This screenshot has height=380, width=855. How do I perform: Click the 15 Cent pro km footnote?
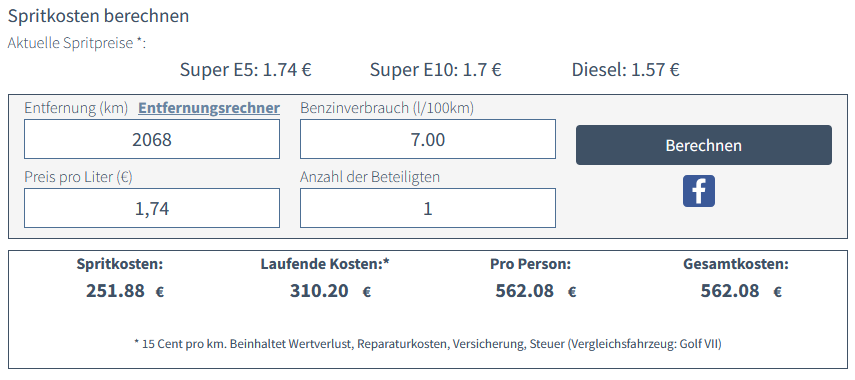(428, 344)
